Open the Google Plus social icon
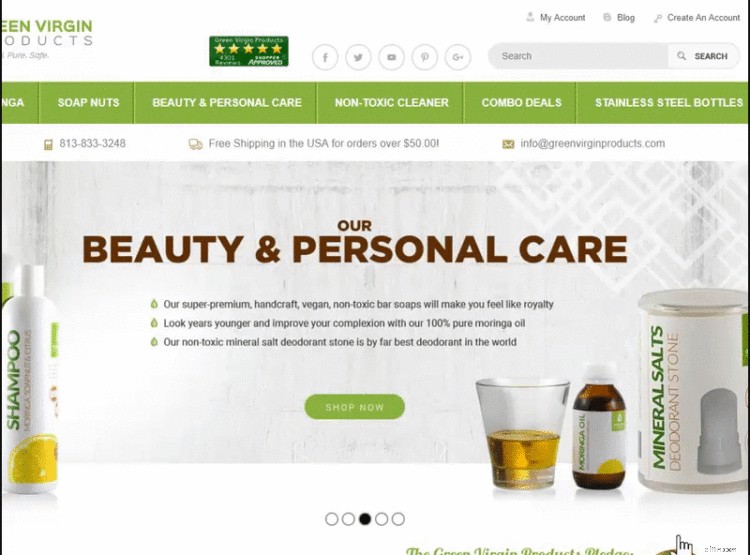Viewport: 750px width, 555px height. click(458, 57)
